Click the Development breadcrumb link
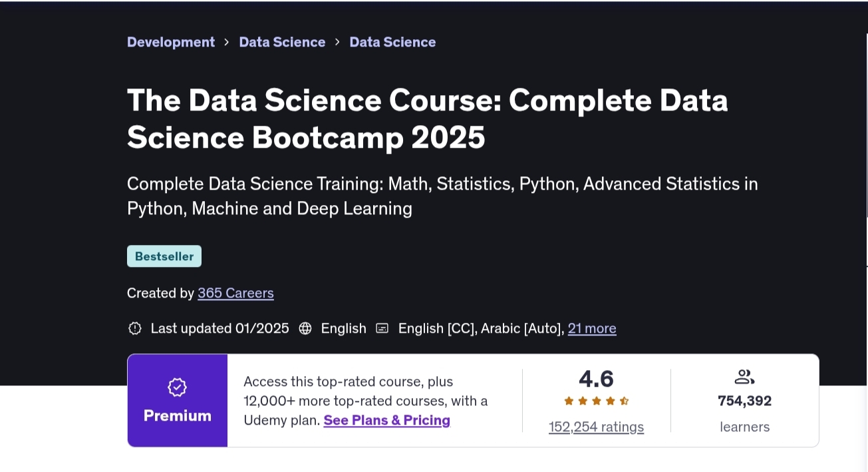Image resolution: width=868 pixels, height=472 pixels. (171, 42)
